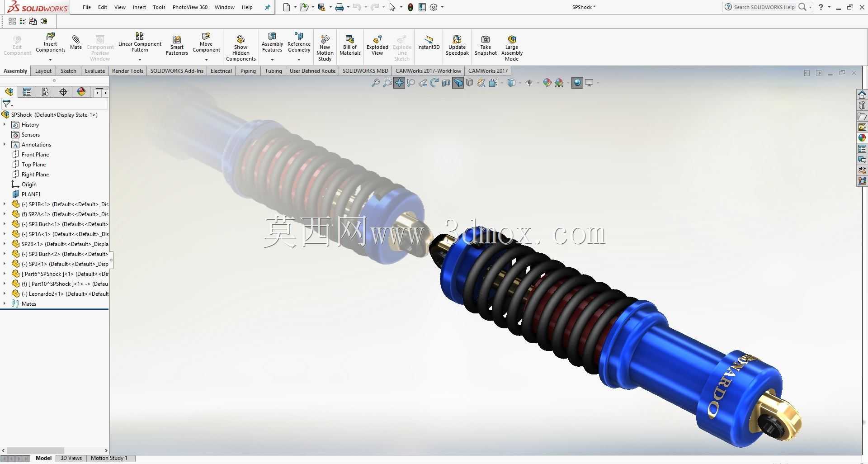868x464 pixels.
Task: Select Zoom to Area tool
Action: pos(387,83)
